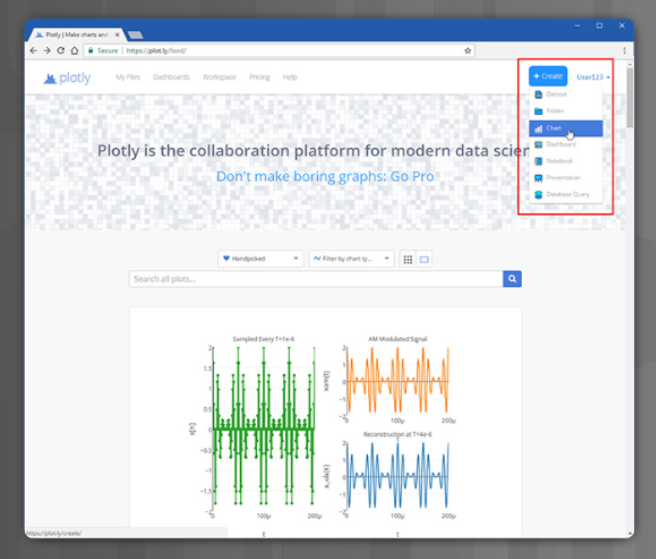Minimize the browser window
Screen dimensions: 656x559
click(x=577, y=26)
